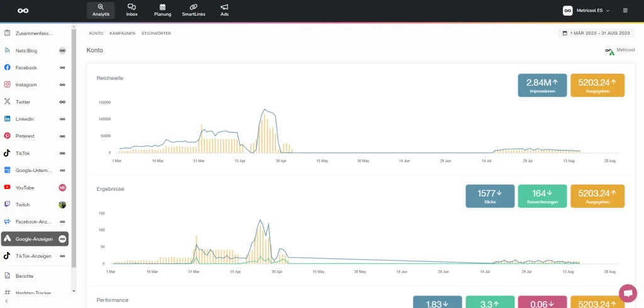Open Zusammenfassung in the sidebar
The height and width of the screenshot is (308, 644).
[35, 33]
